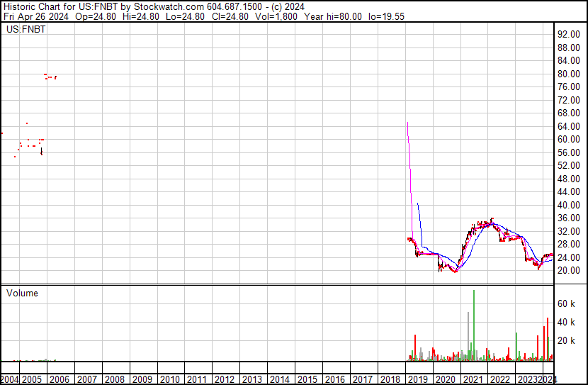Screen dimensions: 588x385
Task: Click the 2008 year label on the time axis
Action: [115, 379]
